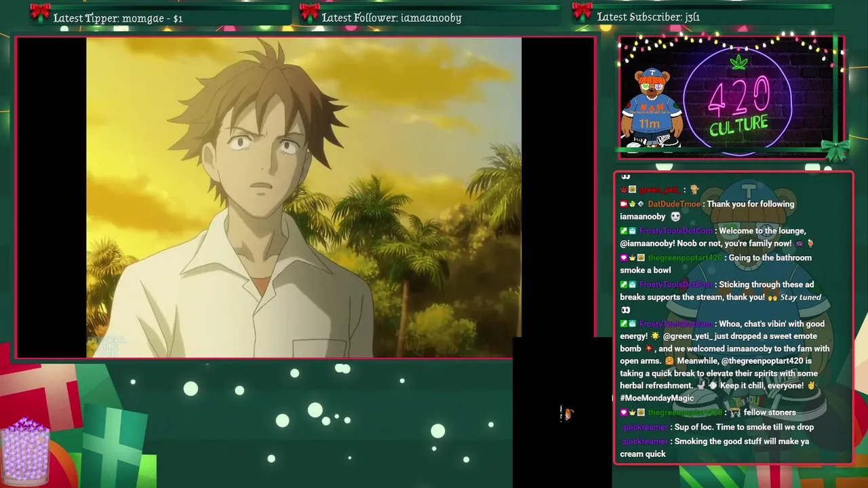This screenshot has height=488, width=868.
Task: Click the badge icons before DatDudeTmoe username
Action: pyautogui.click(x=632, y=204)
